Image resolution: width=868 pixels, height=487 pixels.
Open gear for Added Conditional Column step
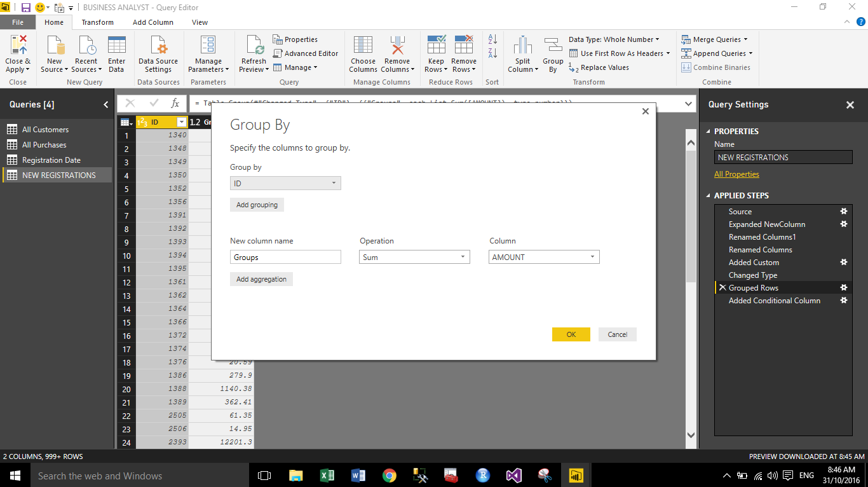click(844, 301)
